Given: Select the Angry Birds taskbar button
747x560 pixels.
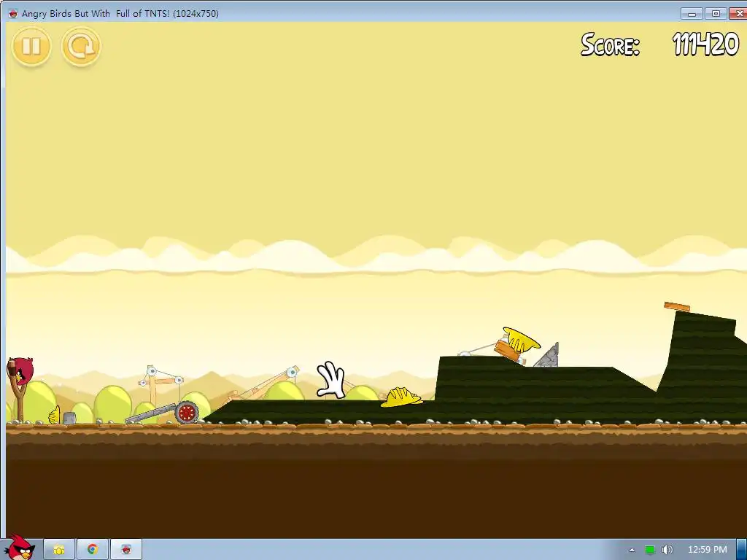Looking at the screenshot, I should pos(125,550).
